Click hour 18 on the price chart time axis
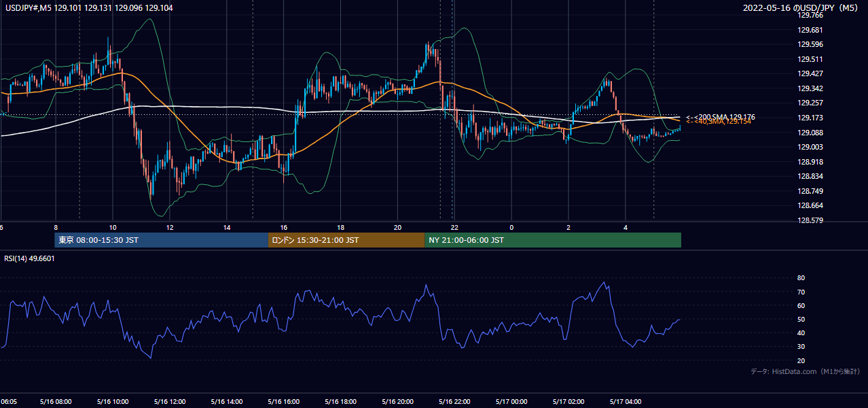The width and height of the screenshot is (868, 408). point(341,227)
